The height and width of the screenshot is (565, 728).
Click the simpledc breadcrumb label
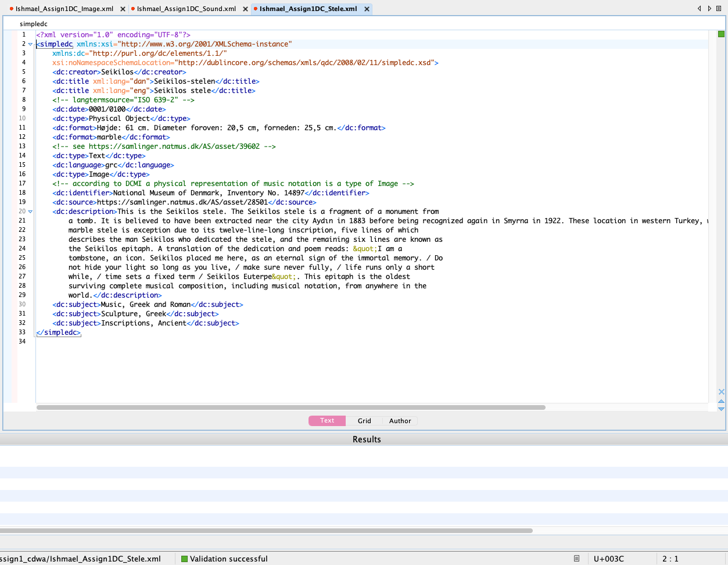tap(34, 24)
